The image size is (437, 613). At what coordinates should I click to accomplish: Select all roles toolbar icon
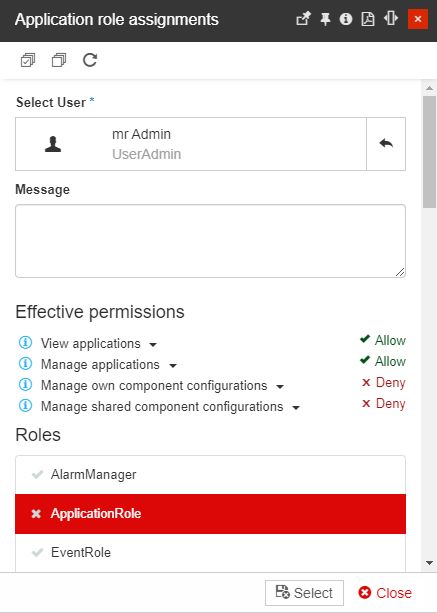coord(28,60)
